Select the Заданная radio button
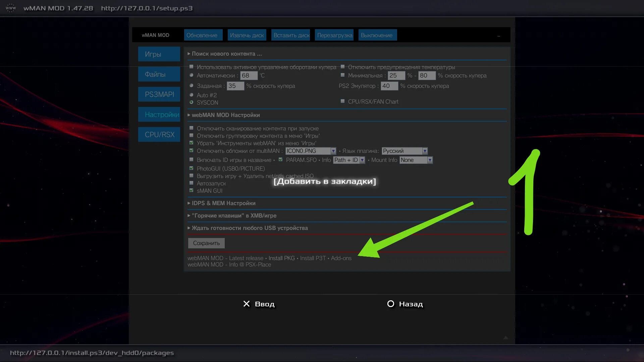Viewport: 644px width, 362px height. (191, 85)
